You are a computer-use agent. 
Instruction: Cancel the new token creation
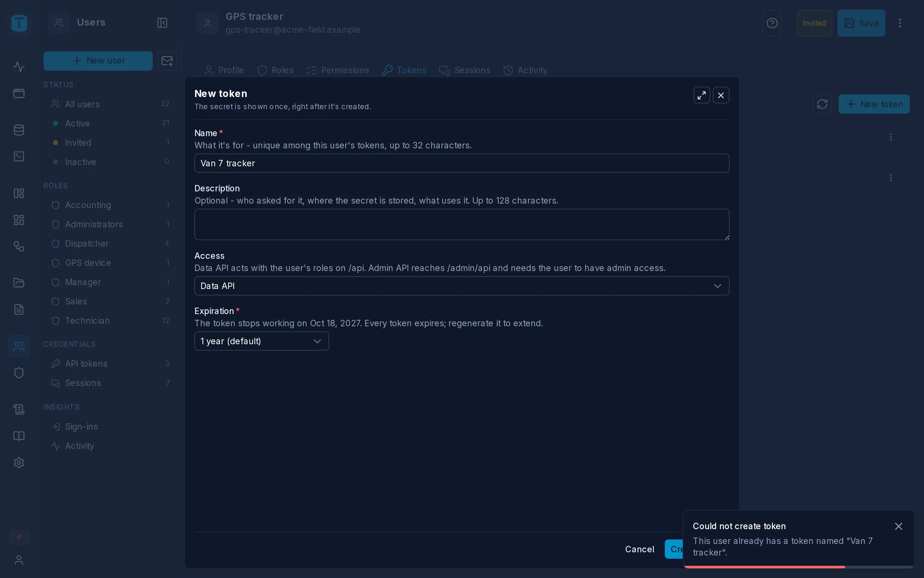[639, 549]
